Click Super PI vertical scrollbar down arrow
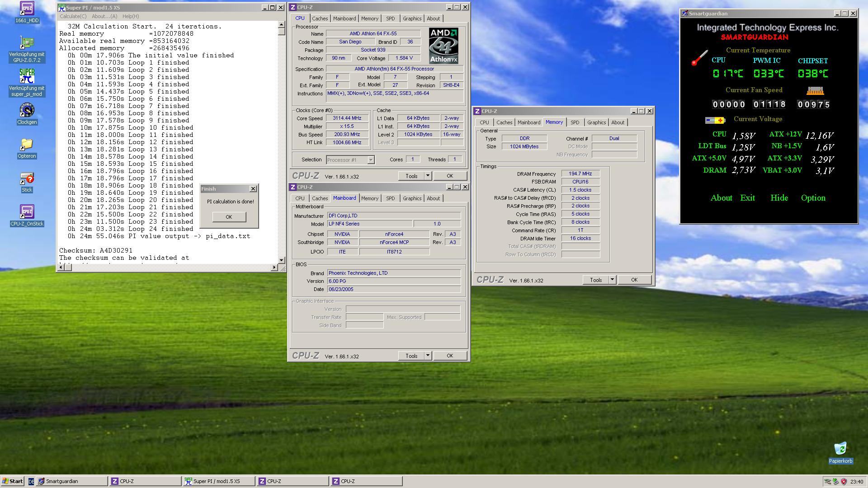The height and width of the screenshot is (488, 868). [282, 260]
